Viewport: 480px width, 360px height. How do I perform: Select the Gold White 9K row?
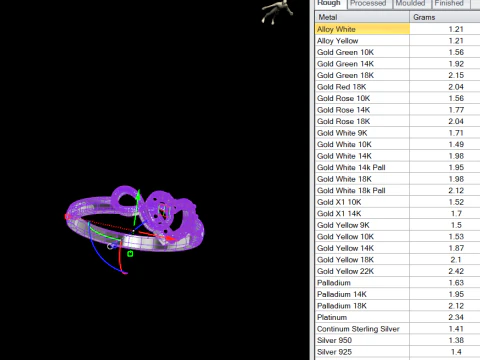[397, 133]
